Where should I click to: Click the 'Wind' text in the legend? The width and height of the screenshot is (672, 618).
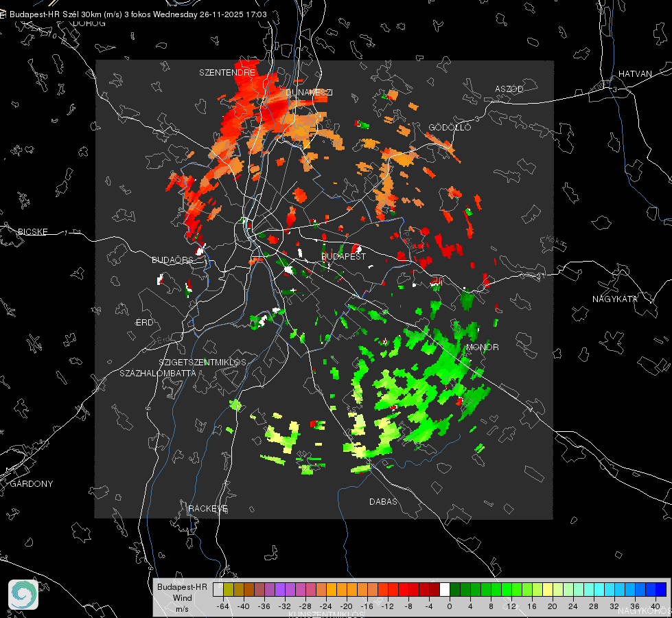click(182, 598)
